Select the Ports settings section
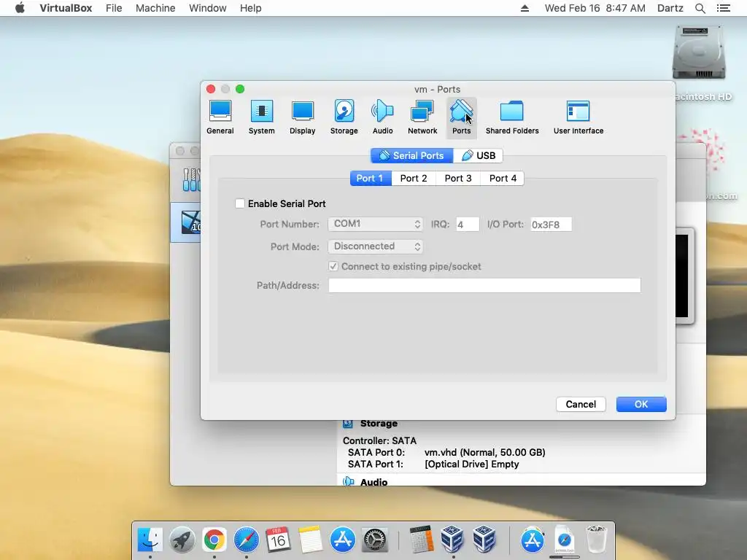This screenshot has width=747, height=560. [x=461, y=117]
